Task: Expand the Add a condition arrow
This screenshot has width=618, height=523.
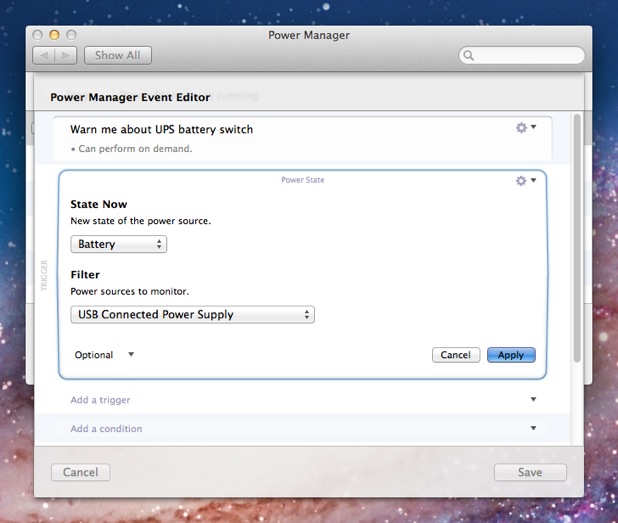Action: [533, 428]
